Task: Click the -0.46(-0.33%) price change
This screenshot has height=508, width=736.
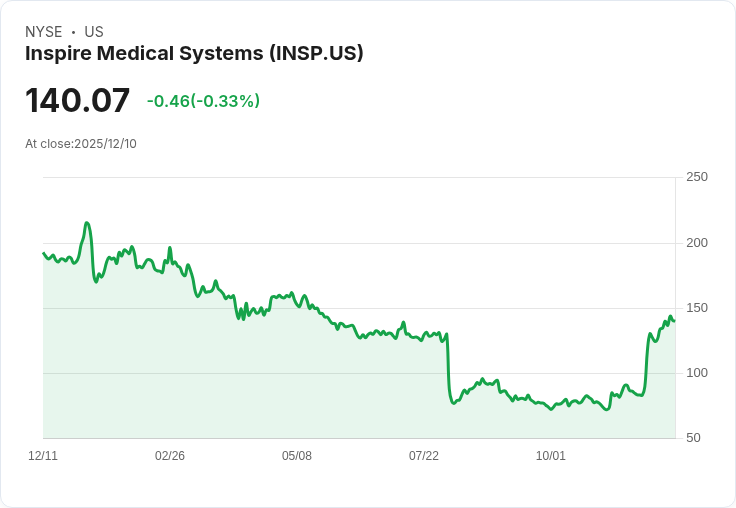Action: click(203, 101)
